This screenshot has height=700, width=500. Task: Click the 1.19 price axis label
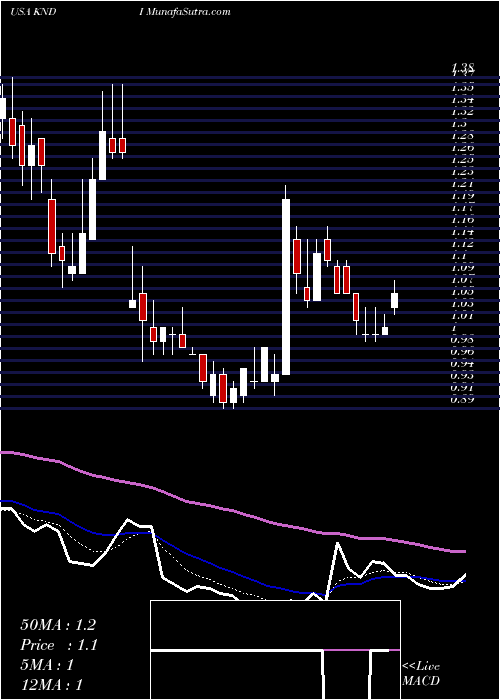point(462,196)
